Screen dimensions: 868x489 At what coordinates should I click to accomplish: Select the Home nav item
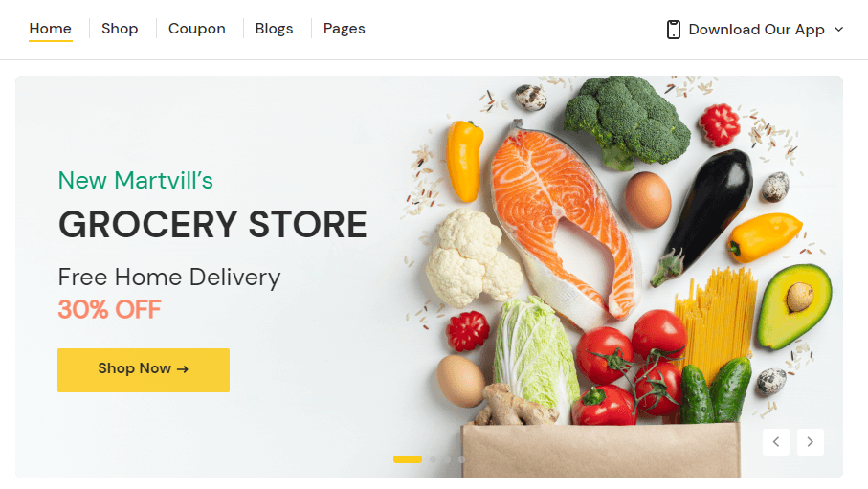tap(51, 29)
